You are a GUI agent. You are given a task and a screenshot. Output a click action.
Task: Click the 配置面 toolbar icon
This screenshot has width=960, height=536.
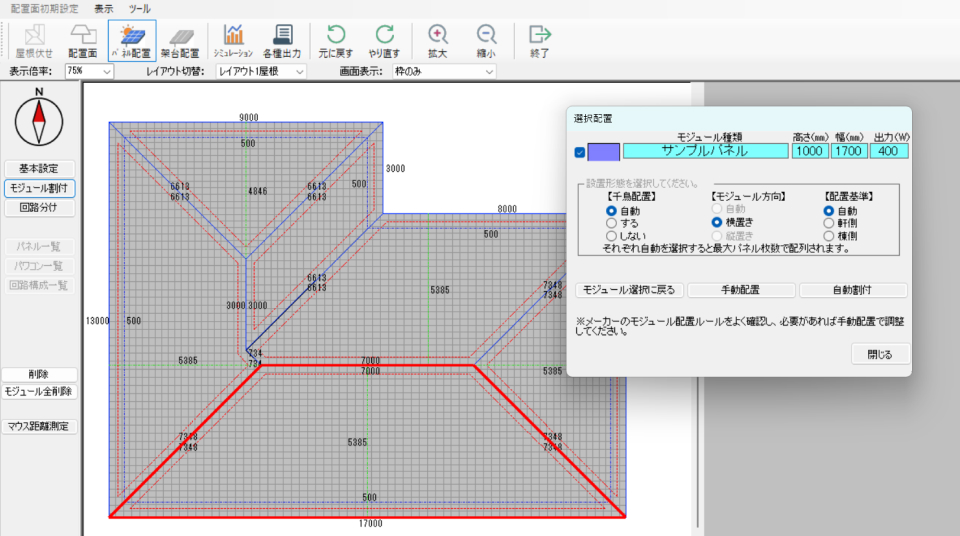click(x=82, y=41)
